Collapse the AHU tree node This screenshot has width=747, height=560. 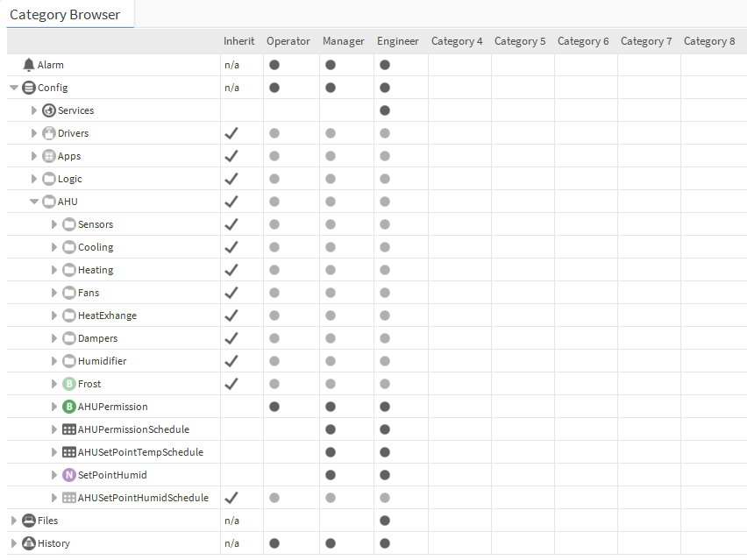34,201
